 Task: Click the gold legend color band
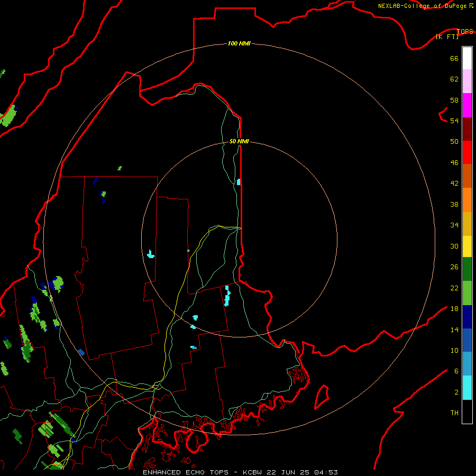(x=467, y=224)
